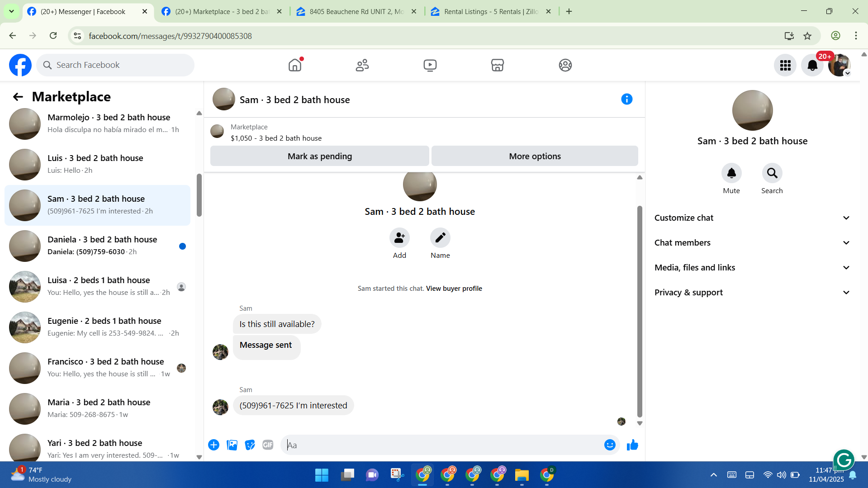This screenshot has height=488, width=868.
Task: Open Facebook home feed icon
Action: point(294,65)
